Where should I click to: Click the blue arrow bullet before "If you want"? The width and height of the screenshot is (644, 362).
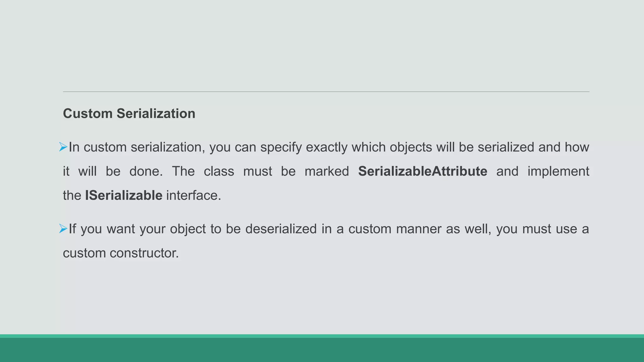coord(63,229)
